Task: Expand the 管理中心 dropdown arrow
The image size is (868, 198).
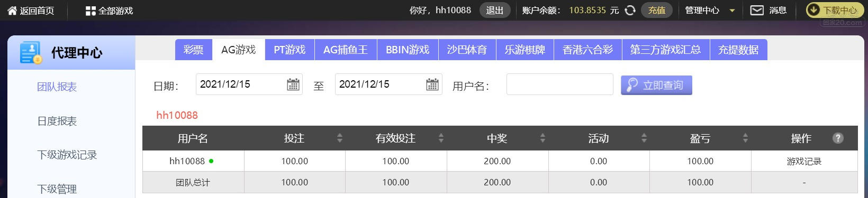Action: click(733, 11)
